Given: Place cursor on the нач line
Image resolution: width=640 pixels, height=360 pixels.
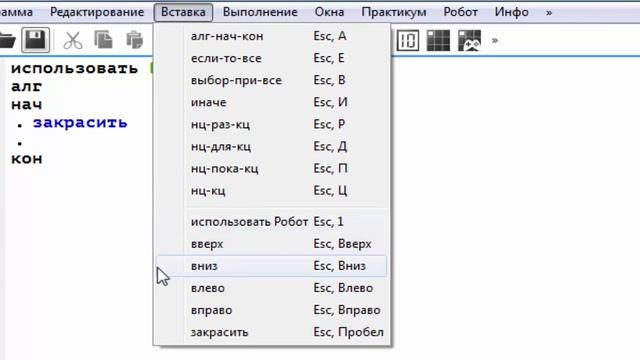Looking at the screenshot, I should click(x=27, y=104).
